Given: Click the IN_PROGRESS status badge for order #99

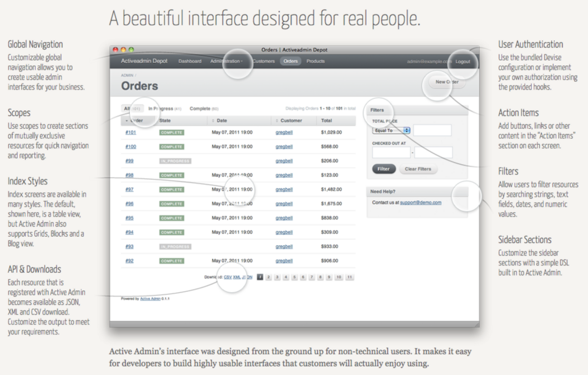Looking at the screenshot, I should pos(175,161).
